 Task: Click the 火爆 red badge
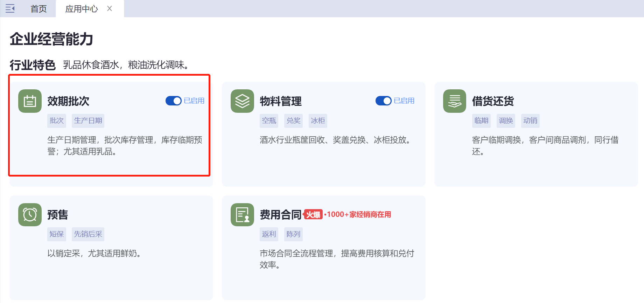pos(313,214)
